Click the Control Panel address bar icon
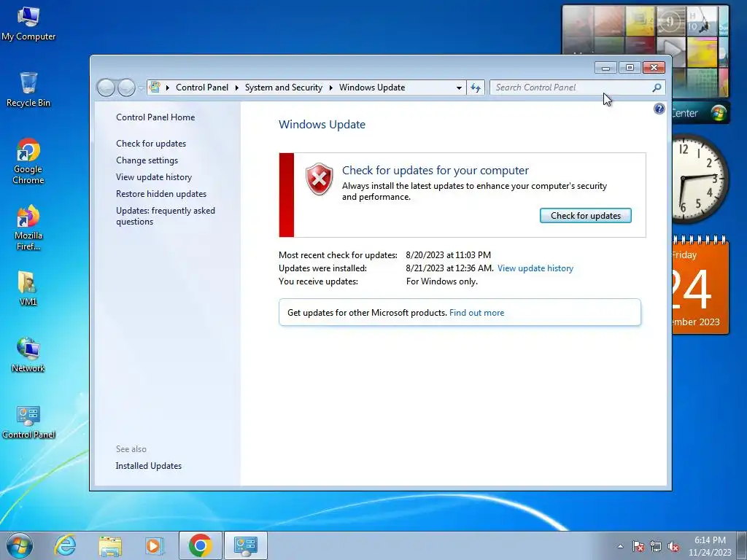747x560 pixels. [x=155, y=87]
